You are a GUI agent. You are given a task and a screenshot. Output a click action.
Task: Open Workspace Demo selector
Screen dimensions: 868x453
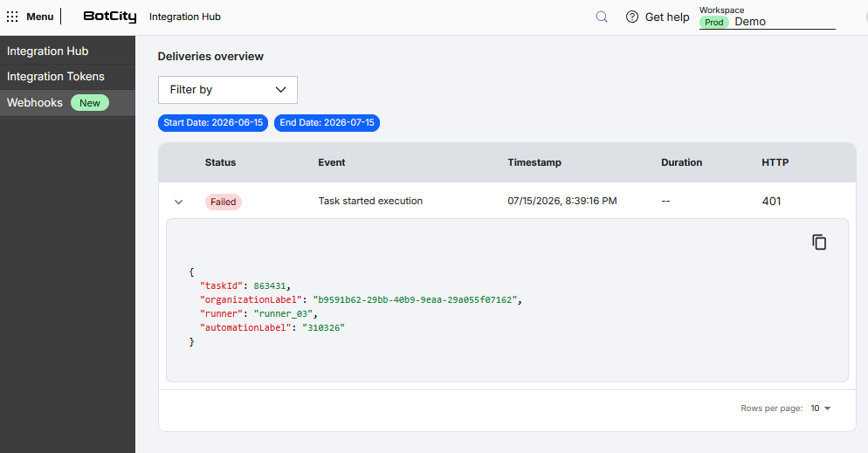768,17
